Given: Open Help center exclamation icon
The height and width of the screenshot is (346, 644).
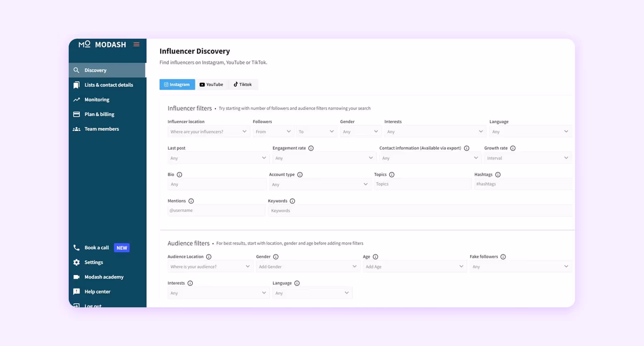Looking at the screenshot, I should pos(76,291).
